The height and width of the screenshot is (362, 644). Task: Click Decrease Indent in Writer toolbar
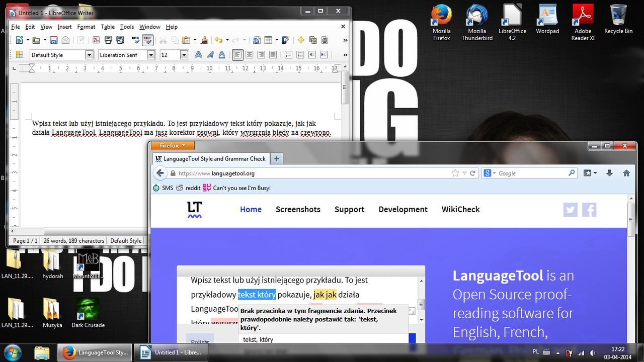coord(312,55)
